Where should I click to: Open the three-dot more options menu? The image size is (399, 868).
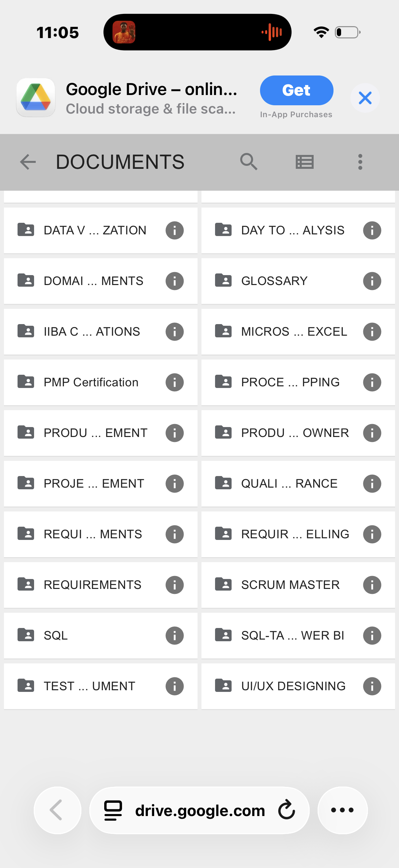[360, 162]
